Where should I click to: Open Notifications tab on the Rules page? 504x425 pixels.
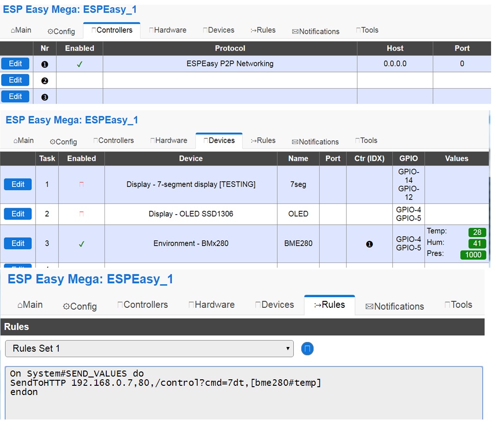click(395, 306)
